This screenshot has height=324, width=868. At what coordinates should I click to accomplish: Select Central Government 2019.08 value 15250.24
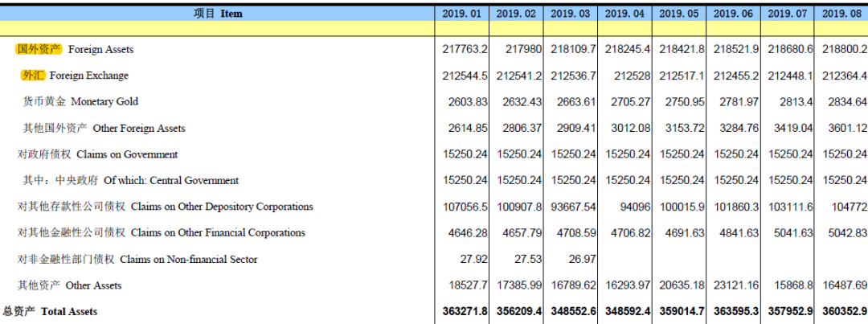click(845, 181)
